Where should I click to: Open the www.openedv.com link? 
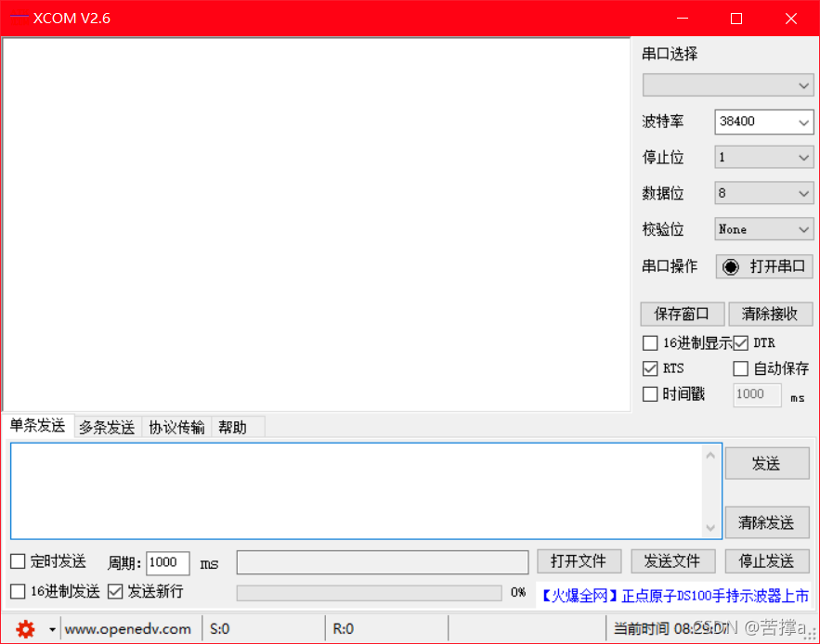click(x=128, y=629)
